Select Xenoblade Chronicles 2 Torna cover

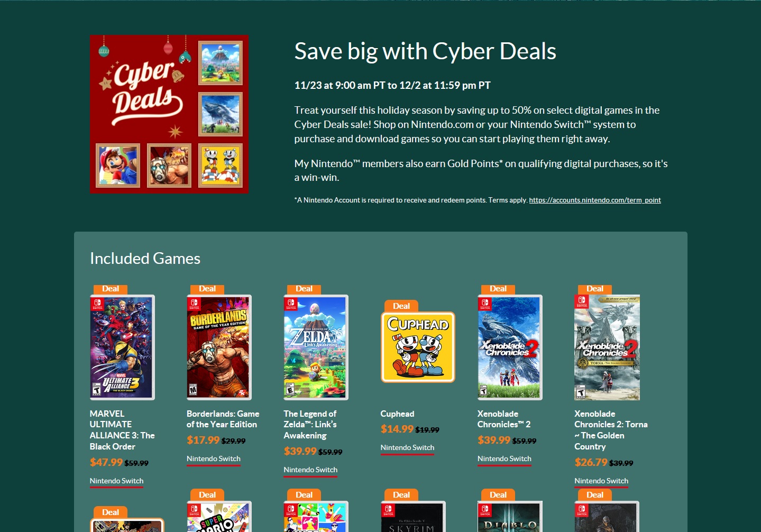(607, 347)
